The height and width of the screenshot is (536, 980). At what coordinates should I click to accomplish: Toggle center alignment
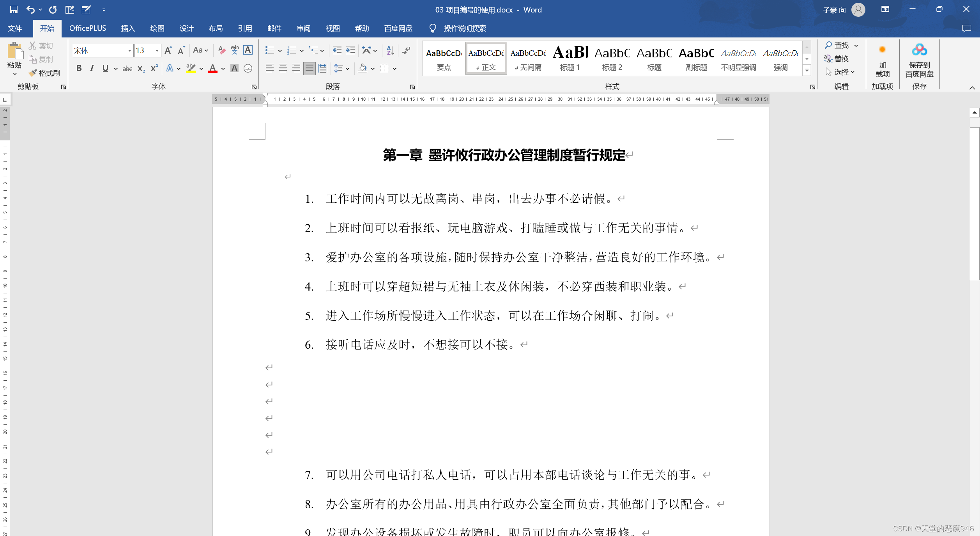(283, 69)
